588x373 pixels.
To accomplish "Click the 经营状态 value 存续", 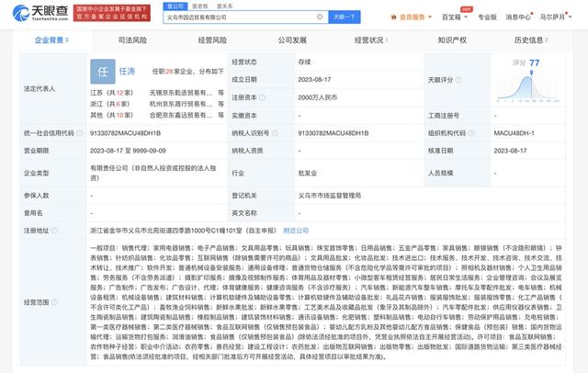I will click(304, 62).
